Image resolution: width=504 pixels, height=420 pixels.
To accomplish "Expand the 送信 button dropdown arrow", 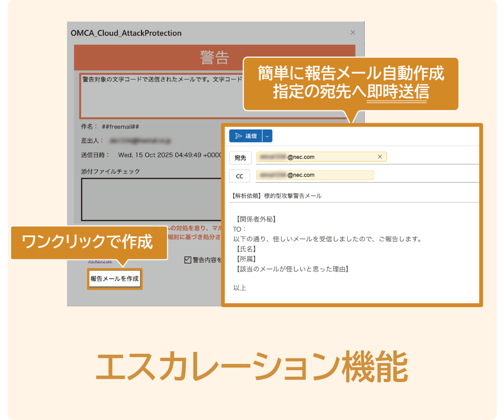I will pos(267,136).
